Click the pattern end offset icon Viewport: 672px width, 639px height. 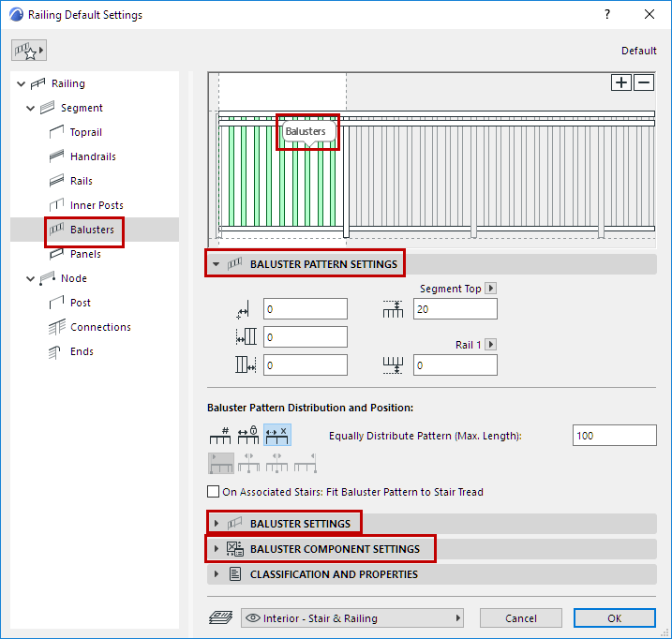click(246, 365)
